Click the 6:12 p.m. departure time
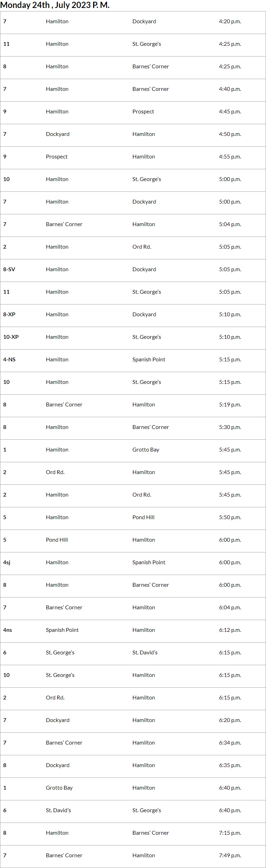This screenshot has height=868, width=266. 230,630
